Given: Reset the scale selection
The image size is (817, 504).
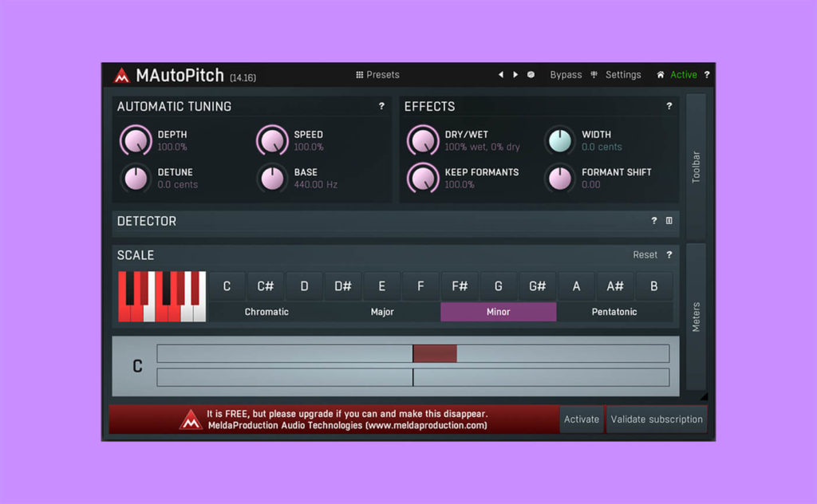Looking at the screenshot, I should [x=645, y=254].
